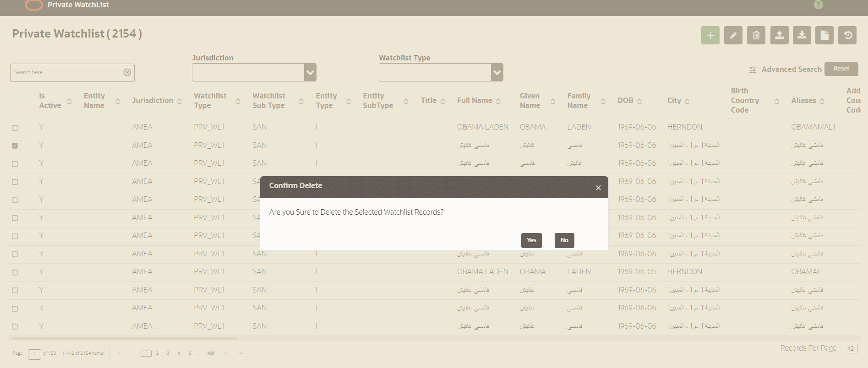Uncheck the selected second row checkbox
The image size is (868, 368).
pyautogui.click(x=15, y=146)
